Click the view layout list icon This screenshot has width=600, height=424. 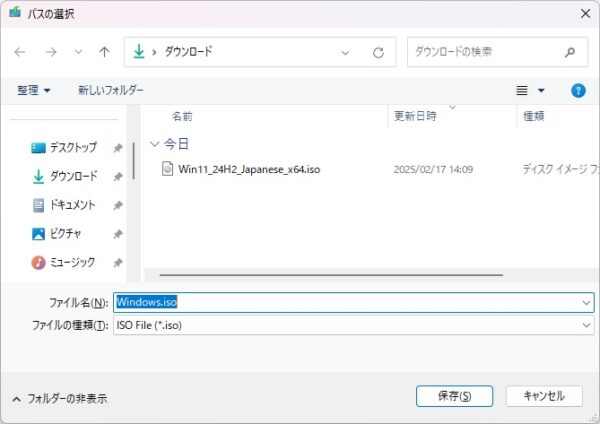coord(522,90)
